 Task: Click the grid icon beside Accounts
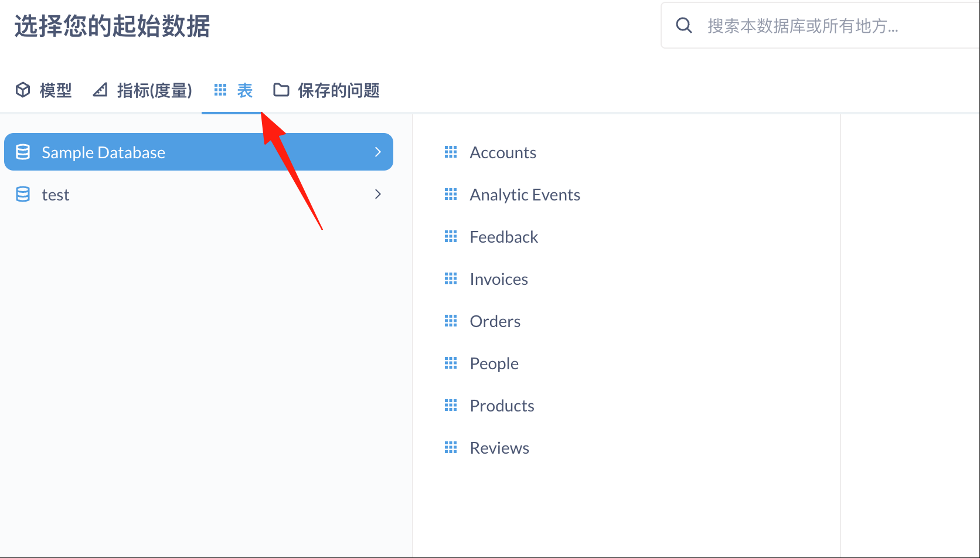tap(450, 152)
